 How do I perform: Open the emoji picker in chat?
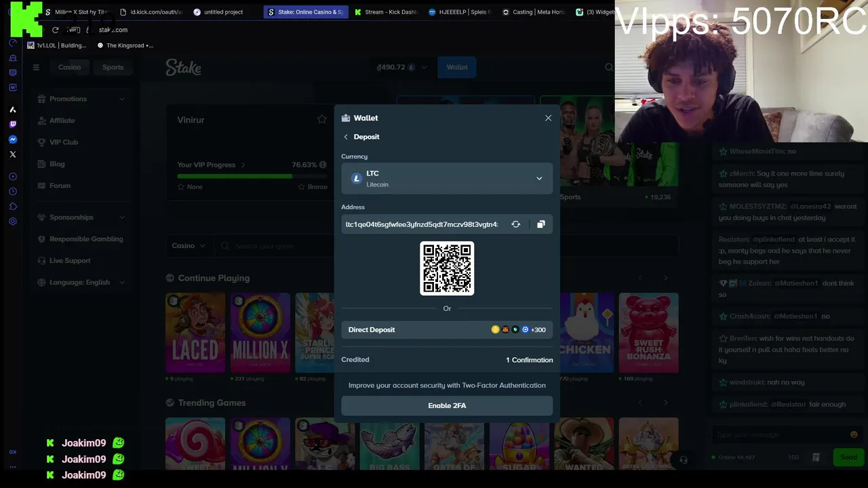[854, 435]
